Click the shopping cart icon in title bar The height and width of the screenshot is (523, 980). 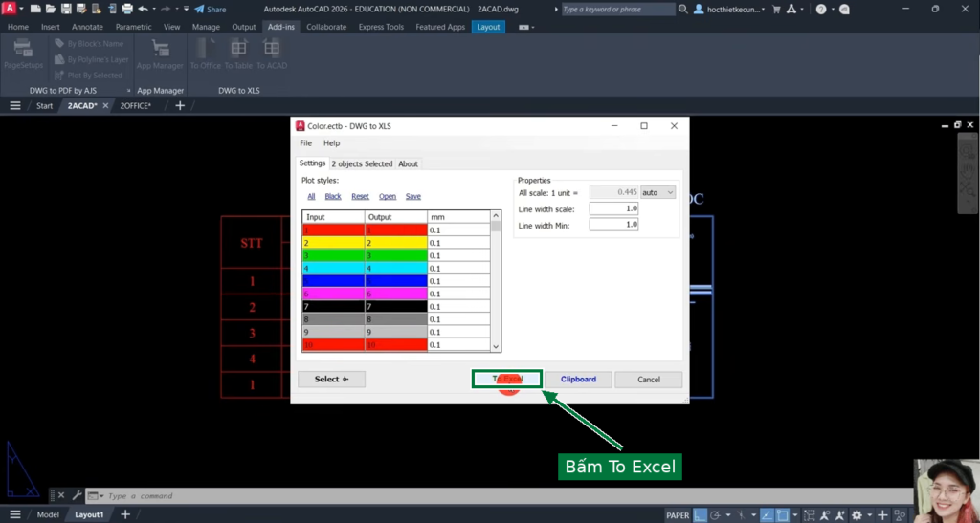click(776, 9)
